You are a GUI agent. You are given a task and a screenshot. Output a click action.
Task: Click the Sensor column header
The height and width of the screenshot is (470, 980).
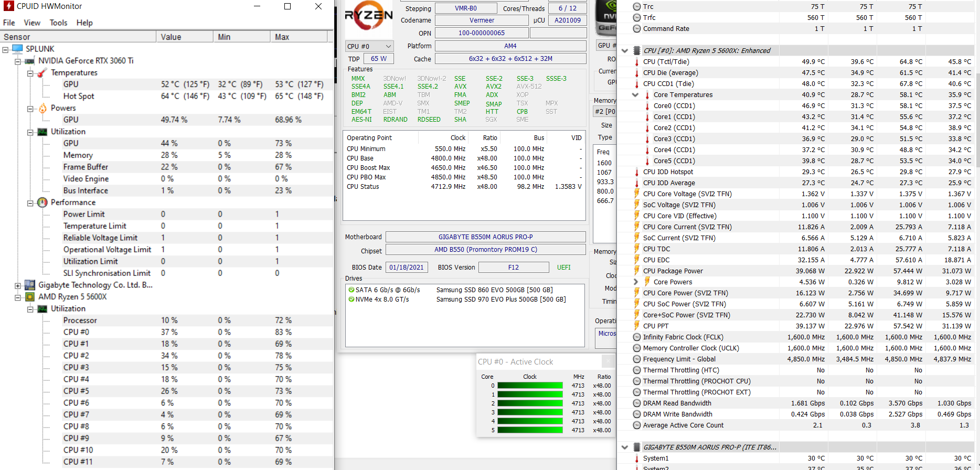78,37
